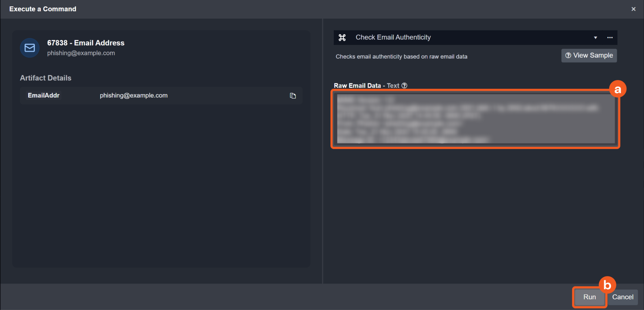The width and height of the screenshot is (644, 310).
Task: Run the selected command
Action: pyautogui.click(x=589, y=297)
